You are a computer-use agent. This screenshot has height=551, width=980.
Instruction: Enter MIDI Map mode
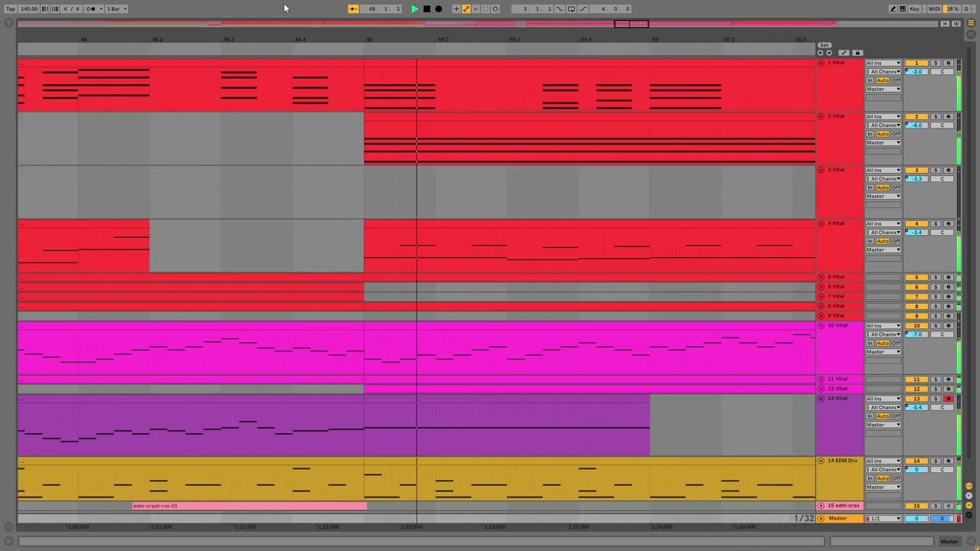tap(935, 9)
